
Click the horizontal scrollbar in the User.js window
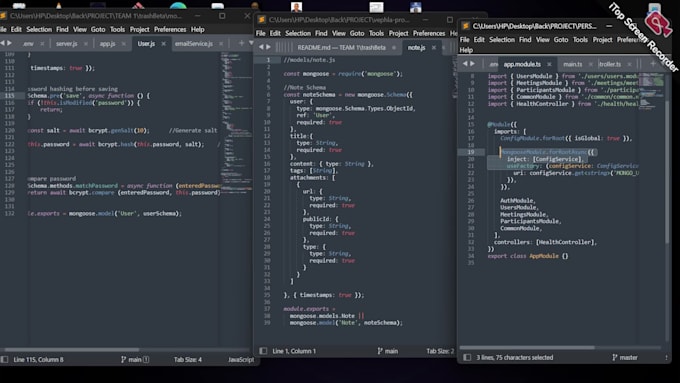pyautogui.click(x=72, y=350)
